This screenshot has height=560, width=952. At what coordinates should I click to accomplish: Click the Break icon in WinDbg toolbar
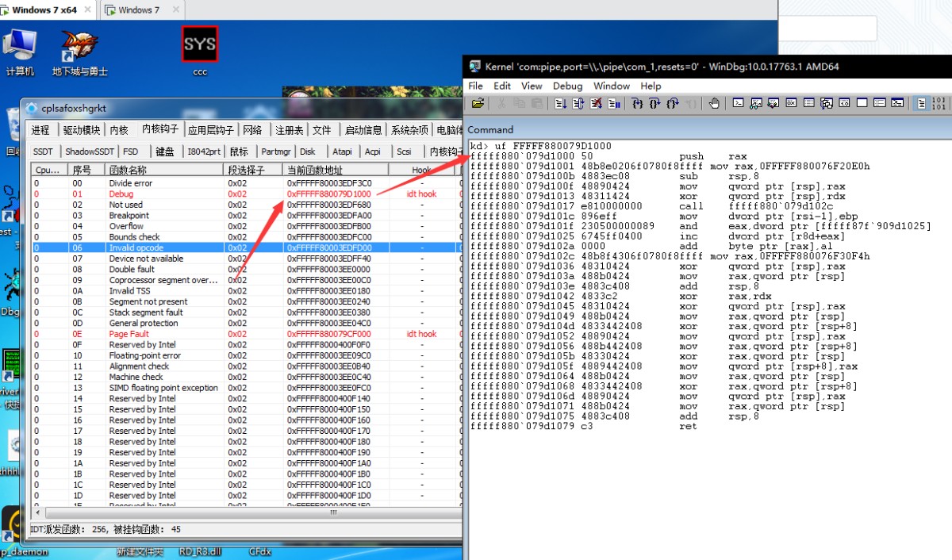[x=613, y=103]
